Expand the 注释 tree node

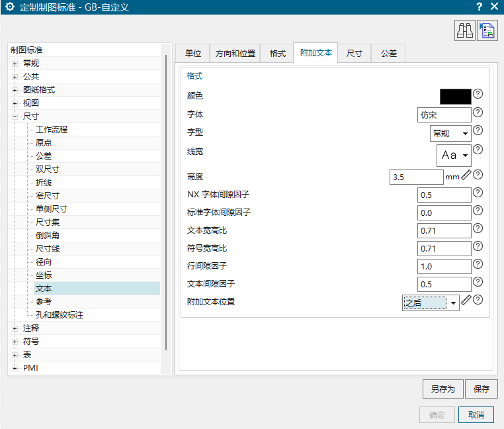pyautogui.click(x=15, y=328)
